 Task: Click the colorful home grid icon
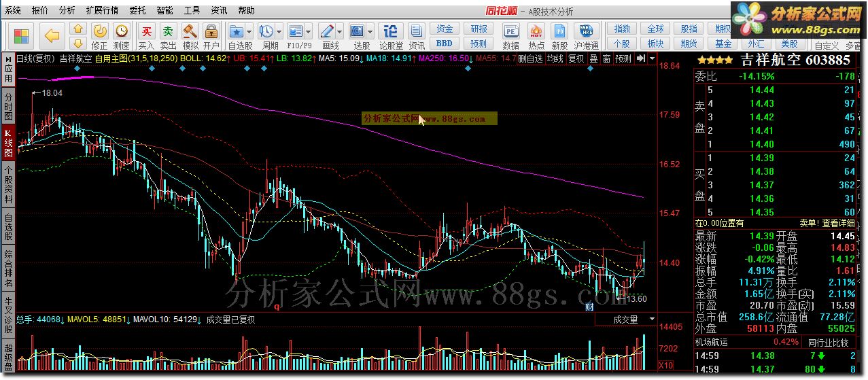tap(22, 35)
